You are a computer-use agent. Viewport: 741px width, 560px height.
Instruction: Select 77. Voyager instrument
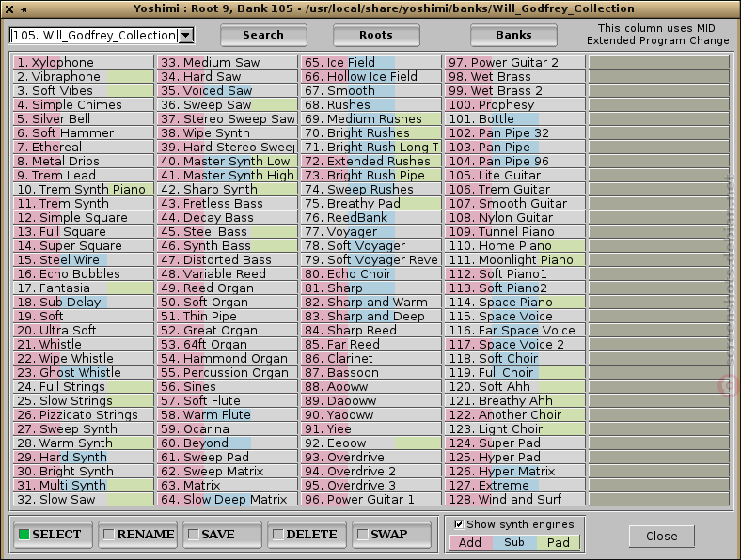pos(371,232)
